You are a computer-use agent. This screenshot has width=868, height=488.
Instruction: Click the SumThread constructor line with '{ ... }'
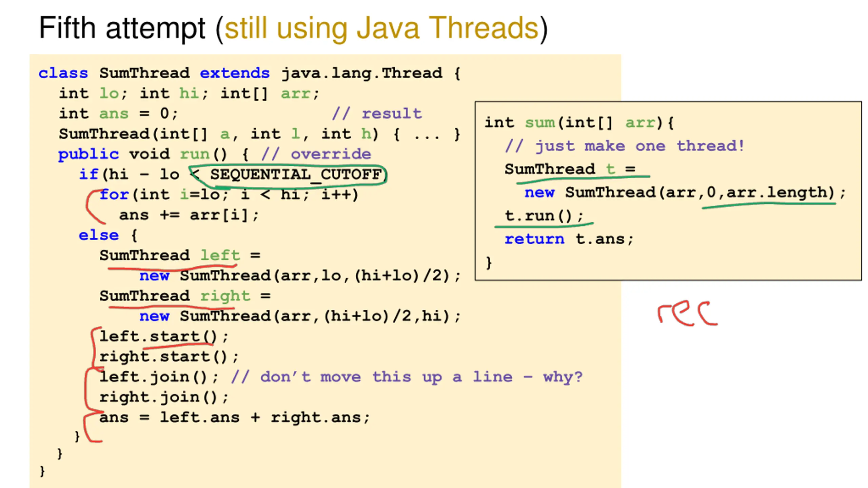pyautogui.click(x=259, y=134)
